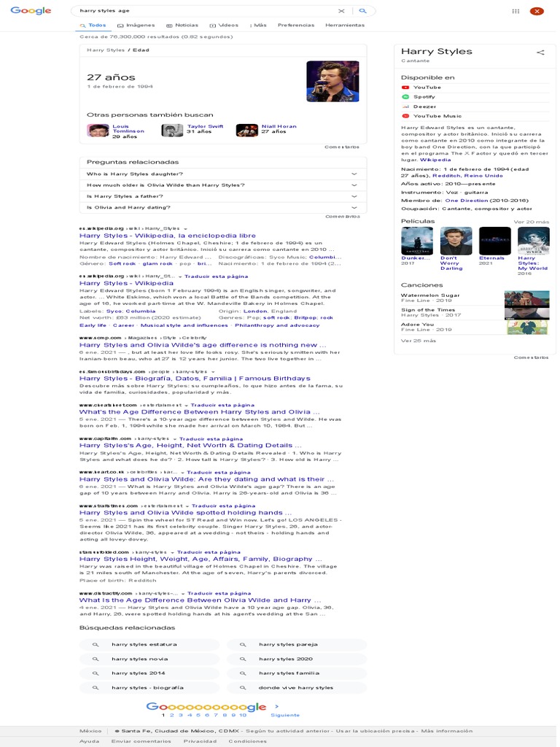560x747 pixels.
Task: Open the account avatar menu
Action: tap(537, 11)
